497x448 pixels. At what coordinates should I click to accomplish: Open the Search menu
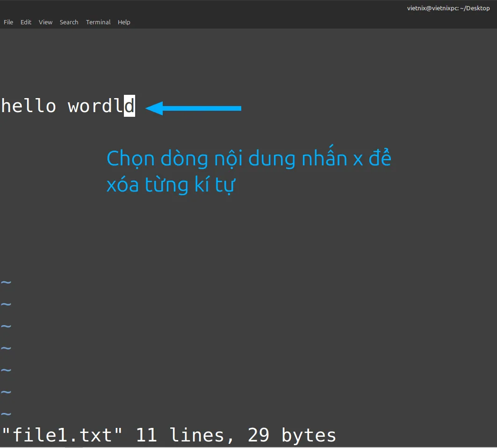69,22
